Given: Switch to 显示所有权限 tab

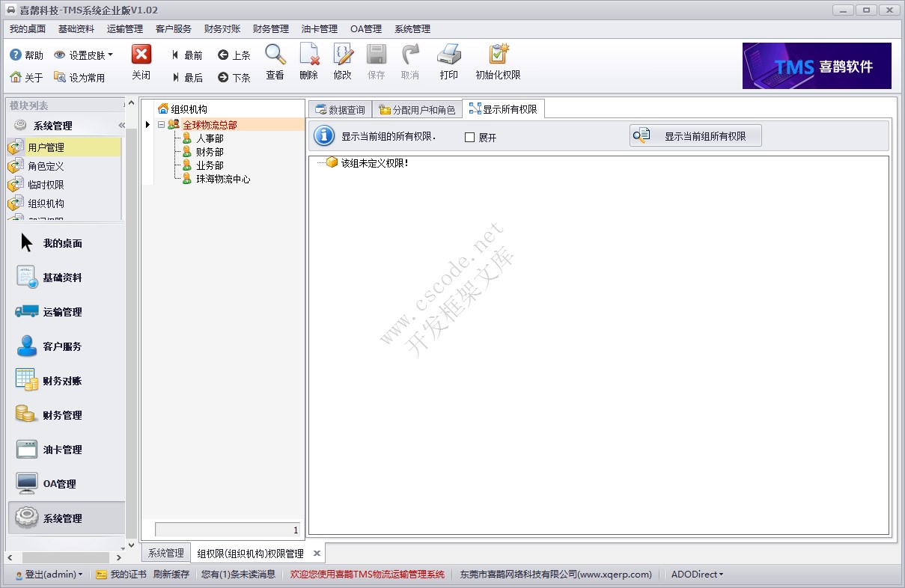Looking at the screenshot, I should tap(504, 109).
